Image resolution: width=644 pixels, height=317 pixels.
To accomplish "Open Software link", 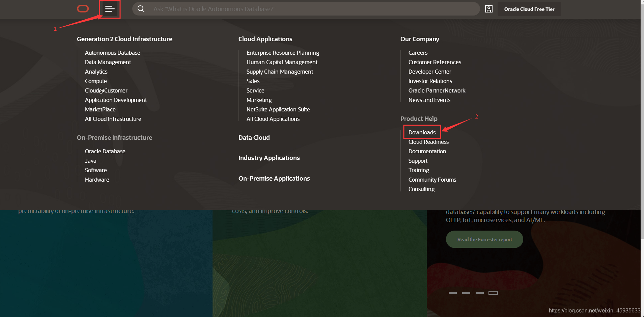I will (x=96, y=170).
